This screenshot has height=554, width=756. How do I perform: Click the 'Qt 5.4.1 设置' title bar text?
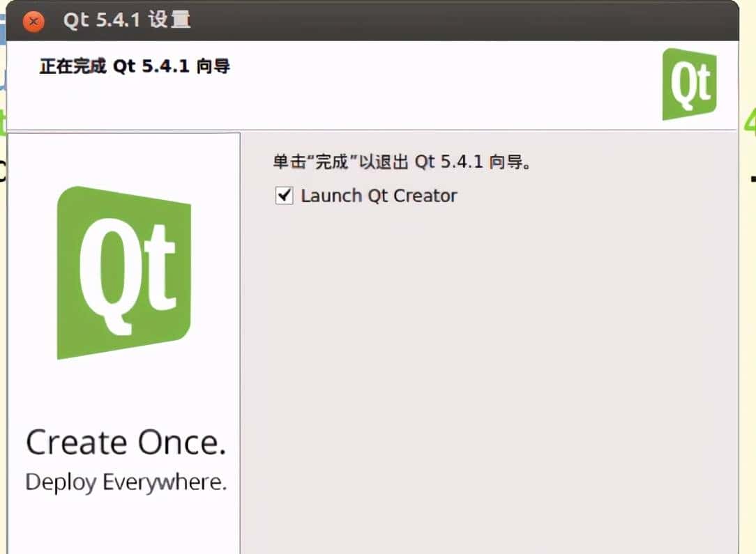[124, 21]
